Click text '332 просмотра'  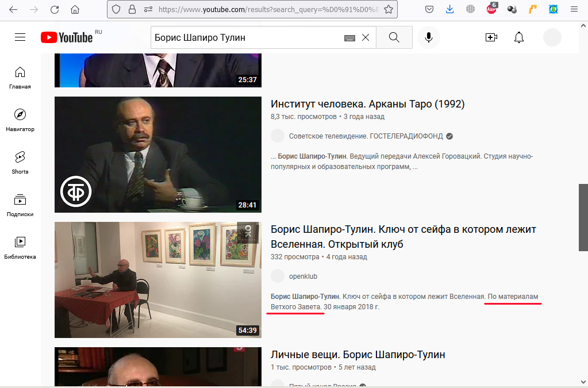[295, 257]
